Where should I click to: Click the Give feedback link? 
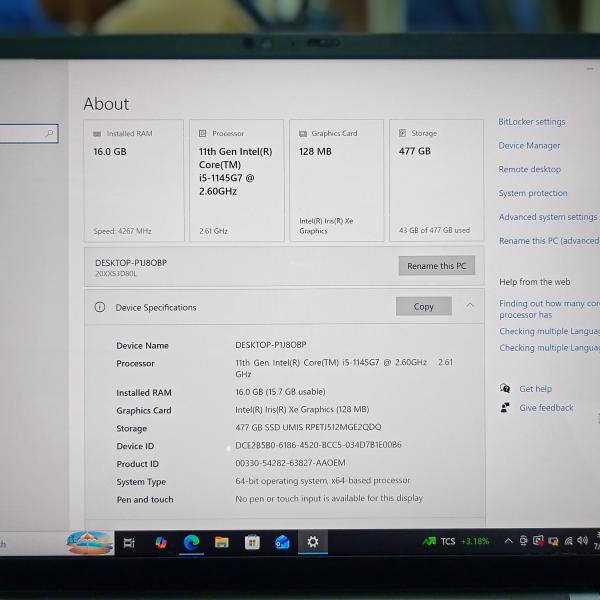546,408
